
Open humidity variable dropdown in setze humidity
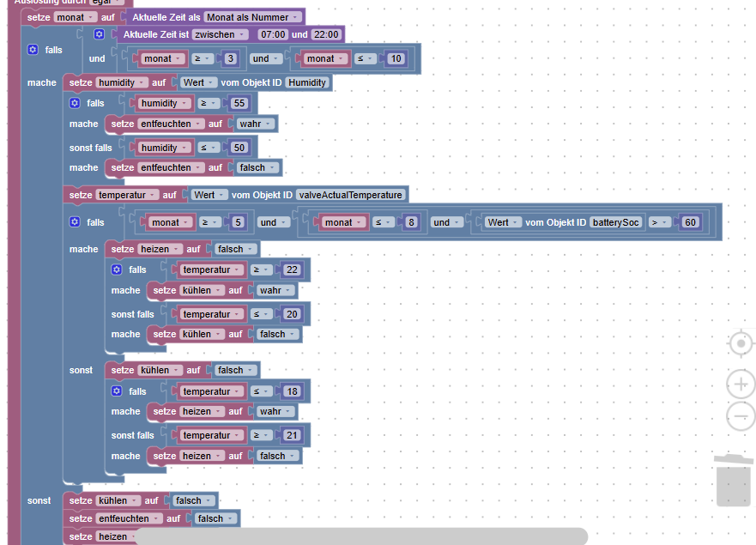pyautogui.click(x=122, y=82)
